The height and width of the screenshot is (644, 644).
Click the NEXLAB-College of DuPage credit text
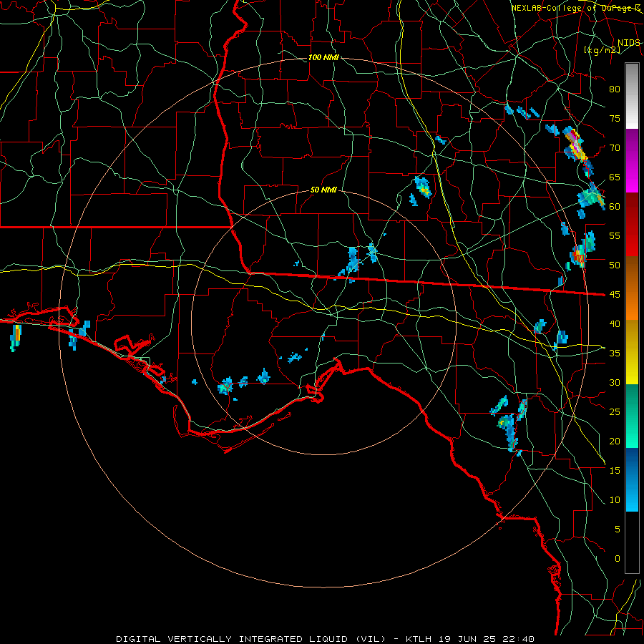pos(575,8)
